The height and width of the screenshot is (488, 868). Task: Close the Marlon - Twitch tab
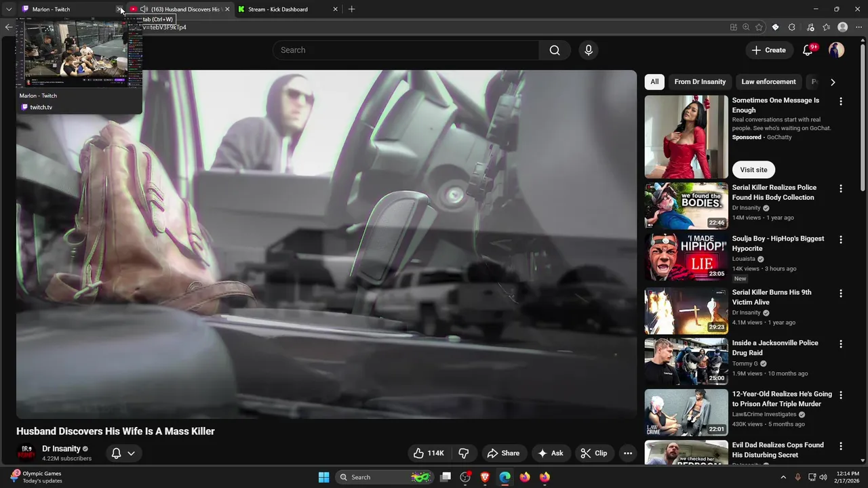pos(119,9)
